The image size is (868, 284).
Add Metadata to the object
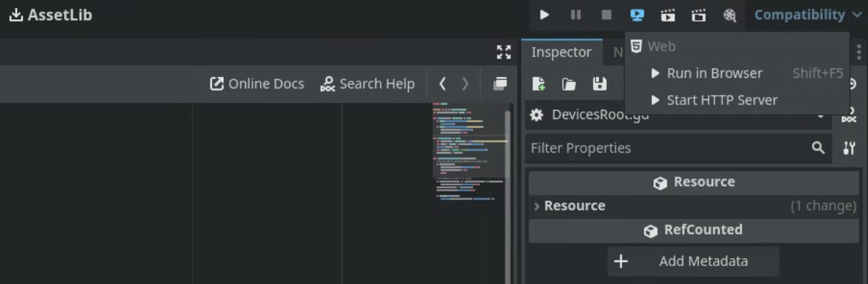[693, 261]
